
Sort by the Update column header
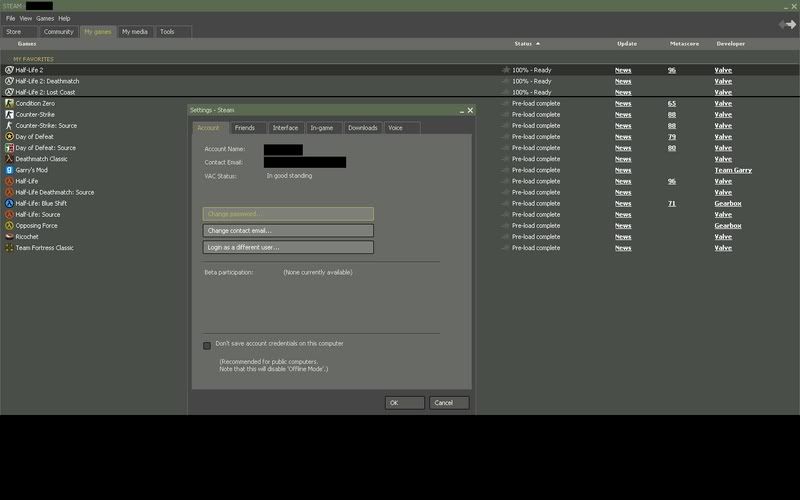pyautogui.click(x=627, y=44)
